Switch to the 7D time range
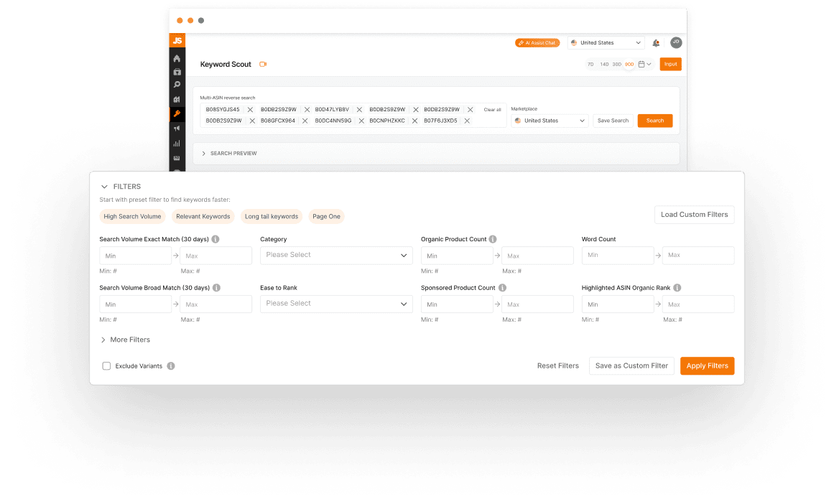 point(590,65)
